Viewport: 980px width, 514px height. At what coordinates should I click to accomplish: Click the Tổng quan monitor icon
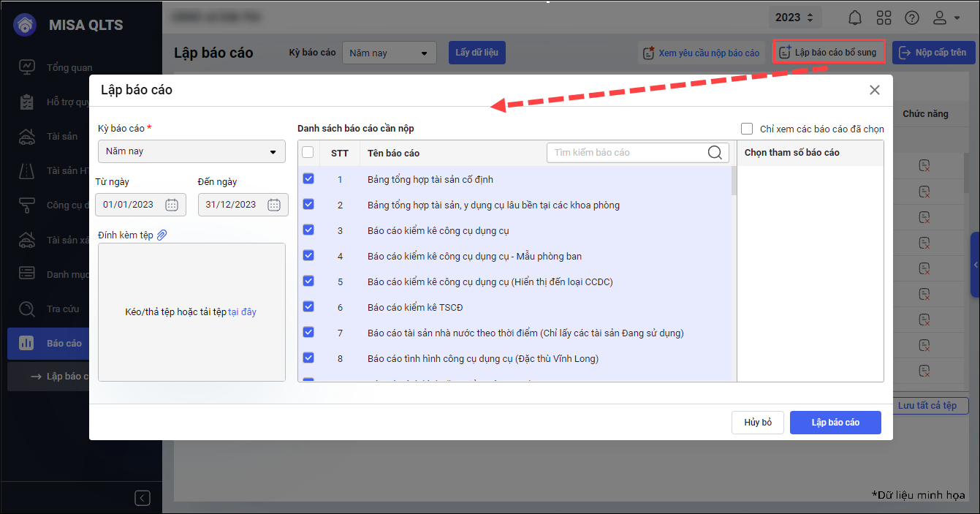pyautogui.click(x=27, y=67)
